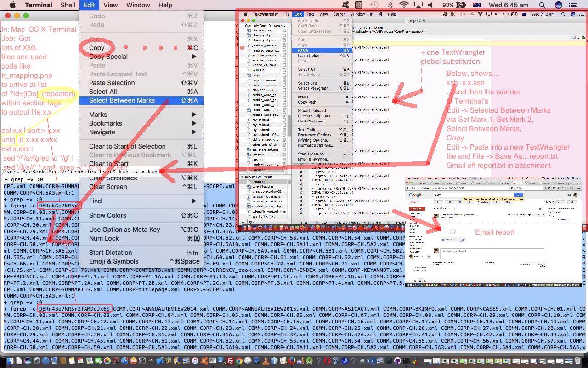The width and height of the screenshot is (588, 368).
Task: Open GitHub Desktop icon in Dock
Action: pos(397,361)
